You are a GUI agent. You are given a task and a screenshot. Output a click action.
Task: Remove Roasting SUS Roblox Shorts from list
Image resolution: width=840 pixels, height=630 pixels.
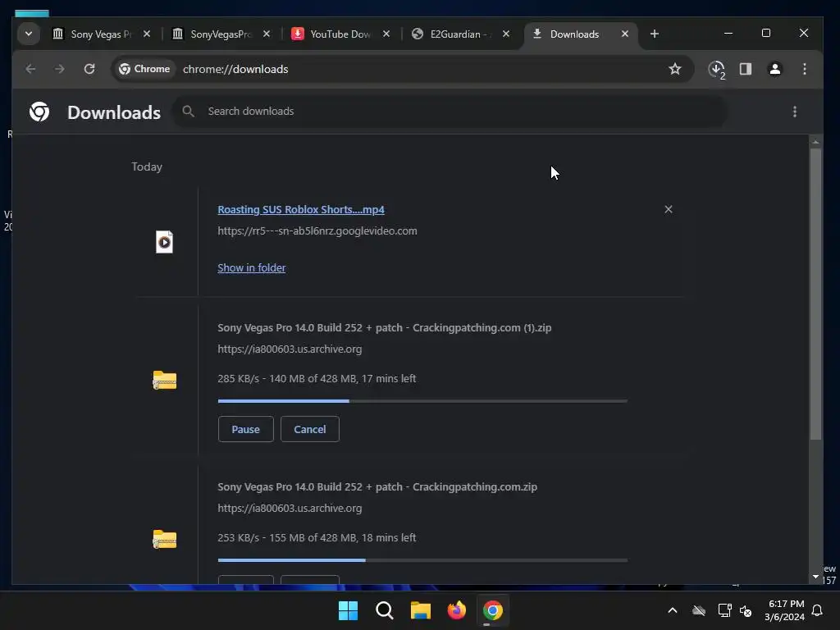click(668, 209)
